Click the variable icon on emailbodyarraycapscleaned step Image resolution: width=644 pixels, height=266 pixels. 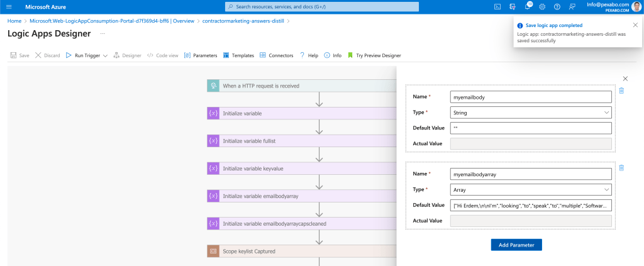(x=213, y=224)
